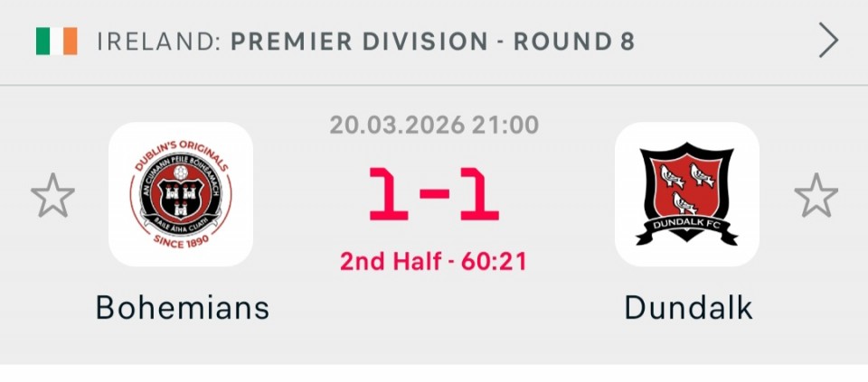Click the Ireland flag icon
This screenshot has width=868, height=382.
point(56,41)
